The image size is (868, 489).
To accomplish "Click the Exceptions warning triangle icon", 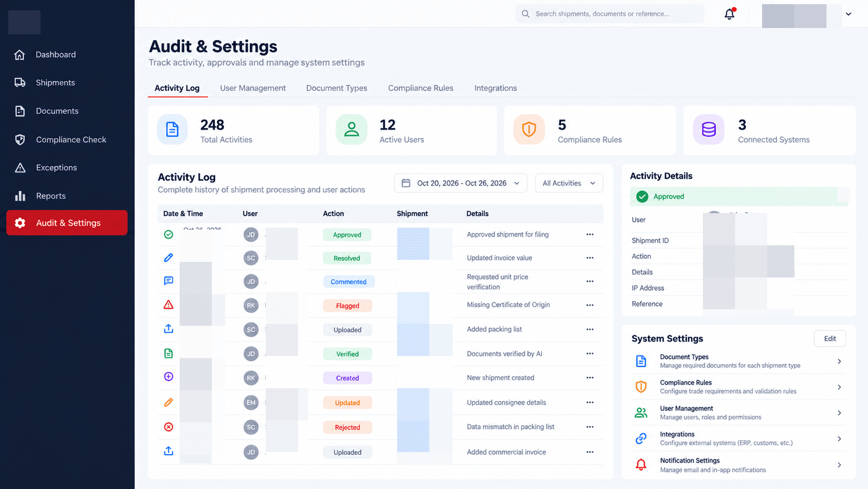I will click(20, 167).
